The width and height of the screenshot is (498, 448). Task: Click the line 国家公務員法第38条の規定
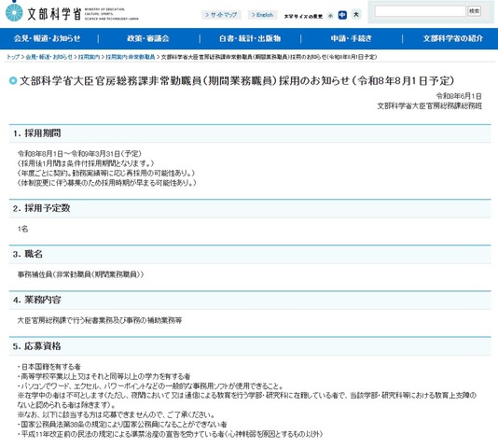tap(122, 425)
